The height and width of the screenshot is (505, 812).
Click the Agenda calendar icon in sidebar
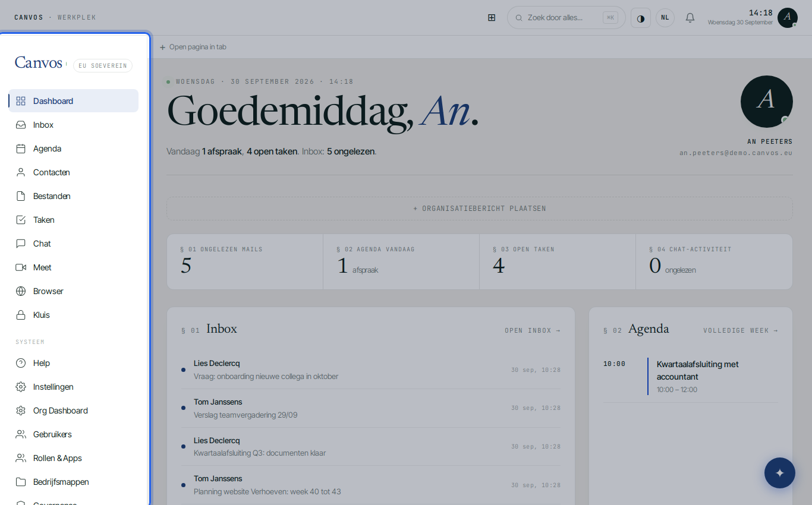point(21,149)
